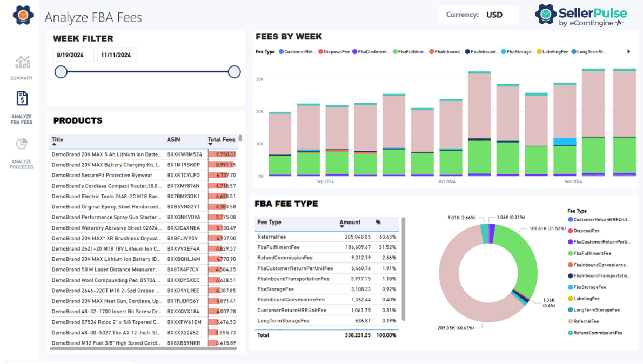Click the ReferralFee row in fee table

tap(327, 237)
